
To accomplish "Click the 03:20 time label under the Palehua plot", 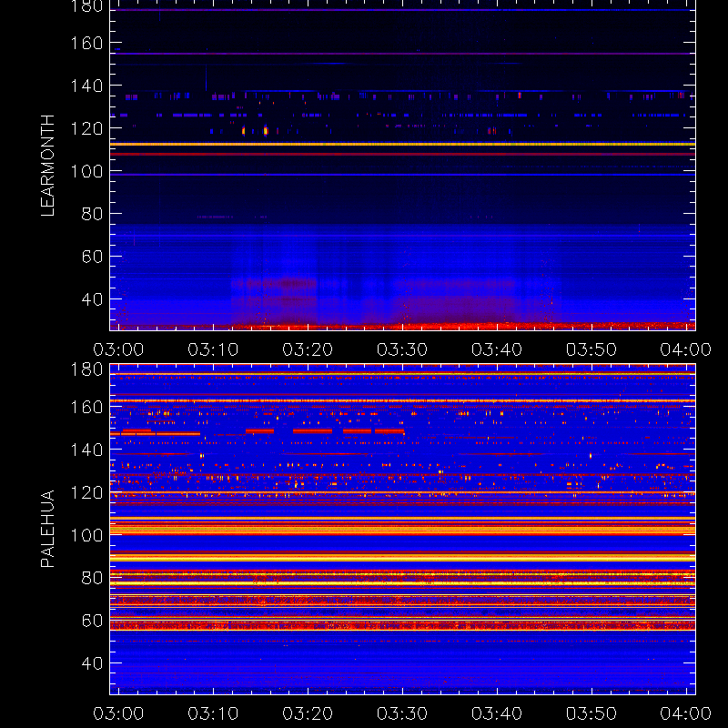I will tap(308, 713).
